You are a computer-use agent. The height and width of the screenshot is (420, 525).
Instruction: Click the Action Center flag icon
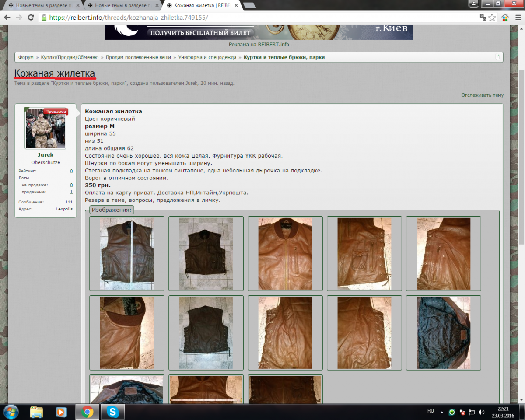pyautogui.click(x=462, y=412)
